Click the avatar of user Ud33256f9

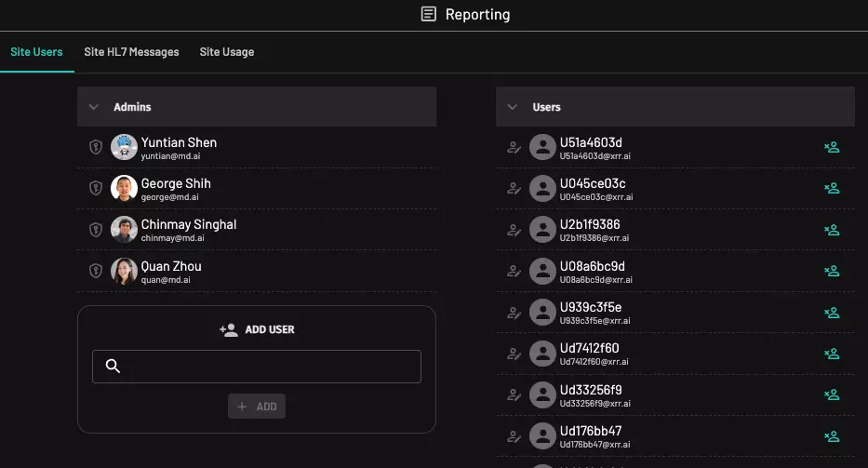coord(542,395)
